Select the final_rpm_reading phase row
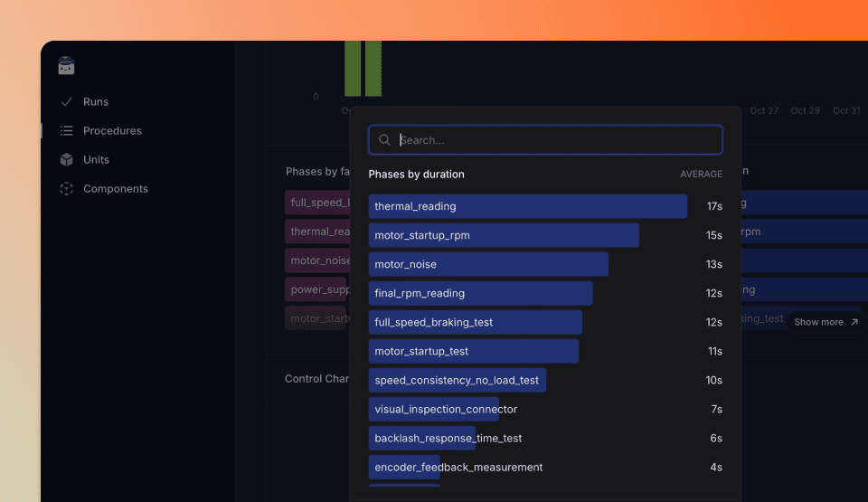Viewport: 868px width, 502px height. pyautogui.click(x=545, y=293)
